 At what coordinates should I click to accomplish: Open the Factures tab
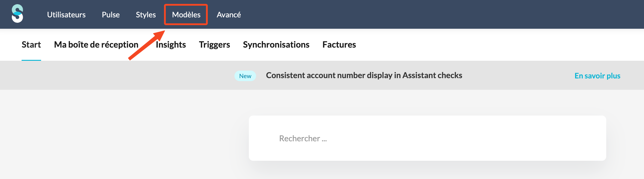tap(339, 45)
